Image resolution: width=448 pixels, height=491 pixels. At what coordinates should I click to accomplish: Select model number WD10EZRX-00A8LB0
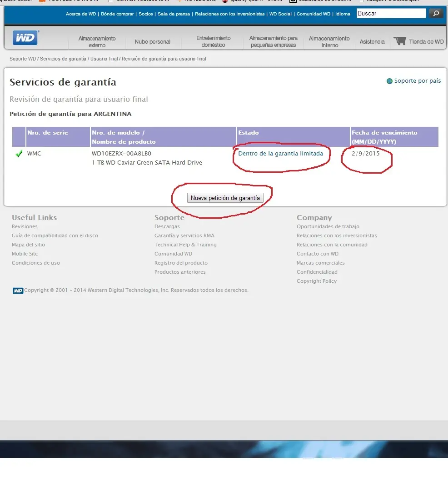121,154
